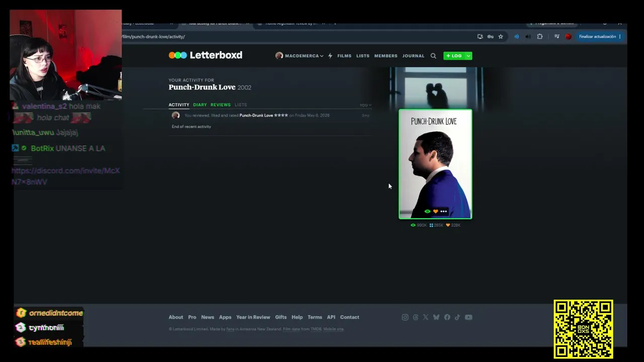Click the Mobile site footer link
This screenshot has width=644, height=362.
tap(333, 329)
